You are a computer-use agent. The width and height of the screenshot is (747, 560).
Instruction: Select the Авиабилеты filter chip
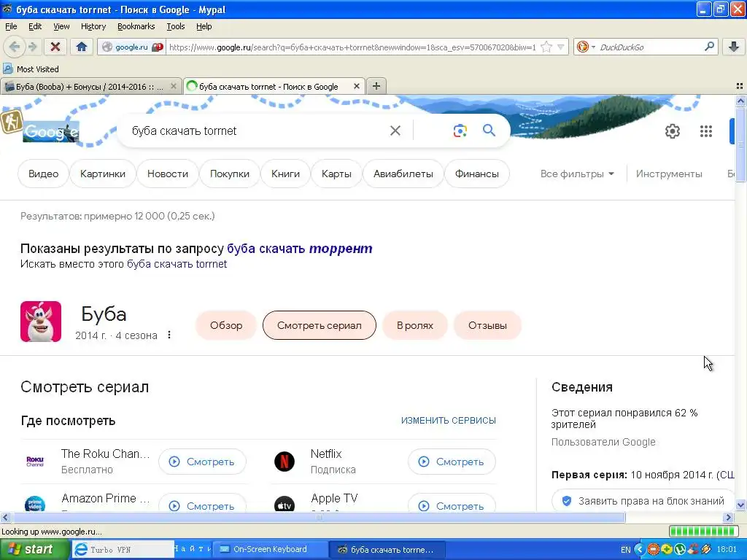403,174
